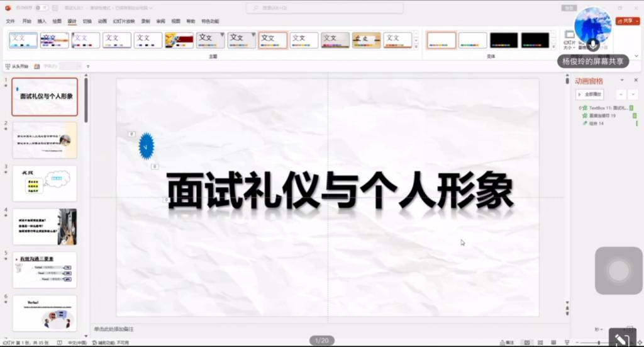Expand the themes gallery more arrow
Image resolution: width=644 pixels, height=347 pixels.
416,47
